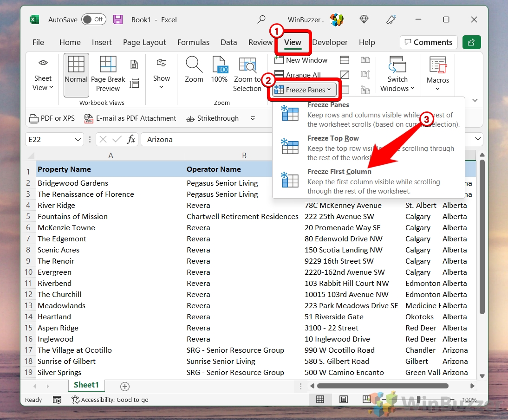
Task: Open the Comments pane
Action: coord(428,42)
